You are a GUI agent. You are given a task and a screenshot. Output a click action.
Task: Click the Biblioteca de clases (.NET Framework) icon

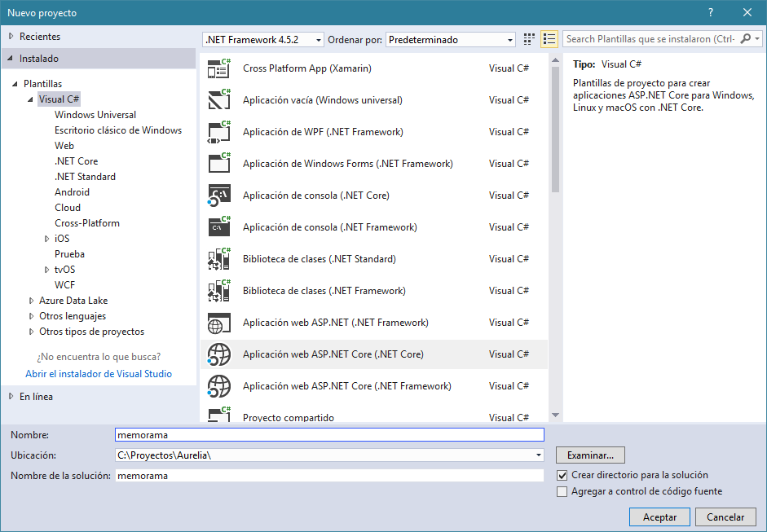pos(218,291)
